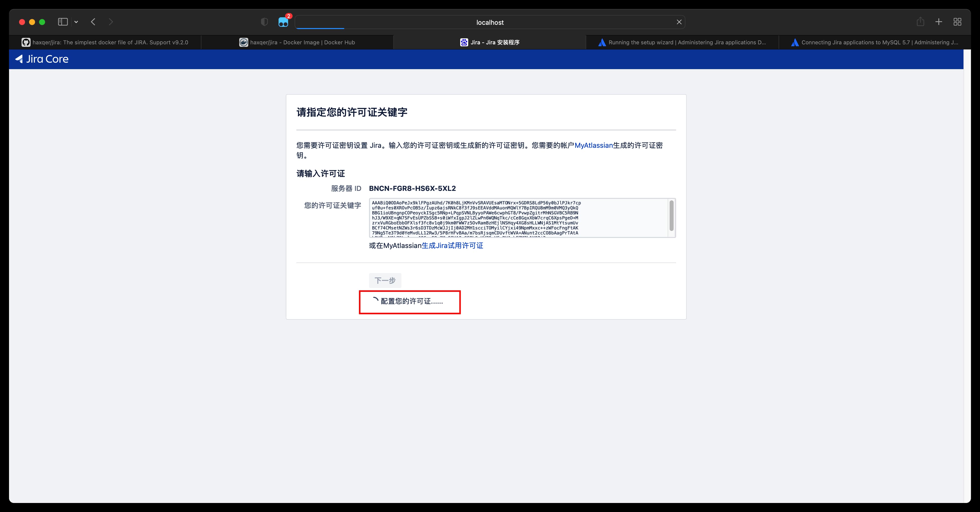Screen dimensions: 980x512
Task: Click GitHub favicon on first tab
Action: [x=26, y=42]
